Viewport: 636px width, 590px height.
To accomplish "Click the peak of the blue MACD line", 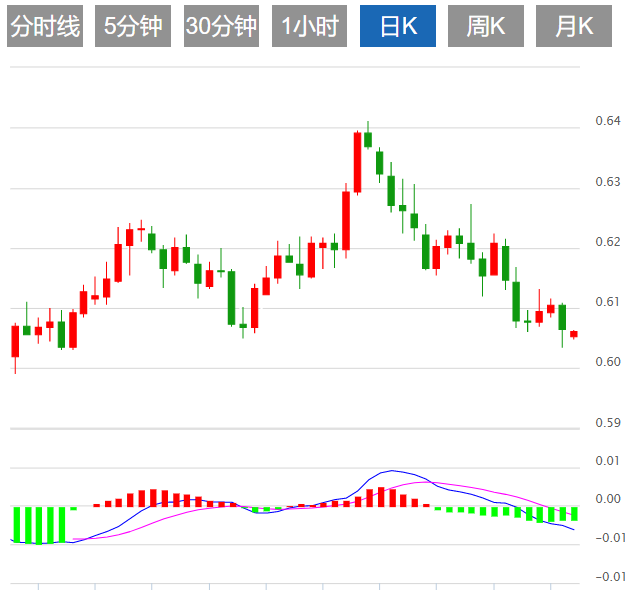I will tap(392, 471).
